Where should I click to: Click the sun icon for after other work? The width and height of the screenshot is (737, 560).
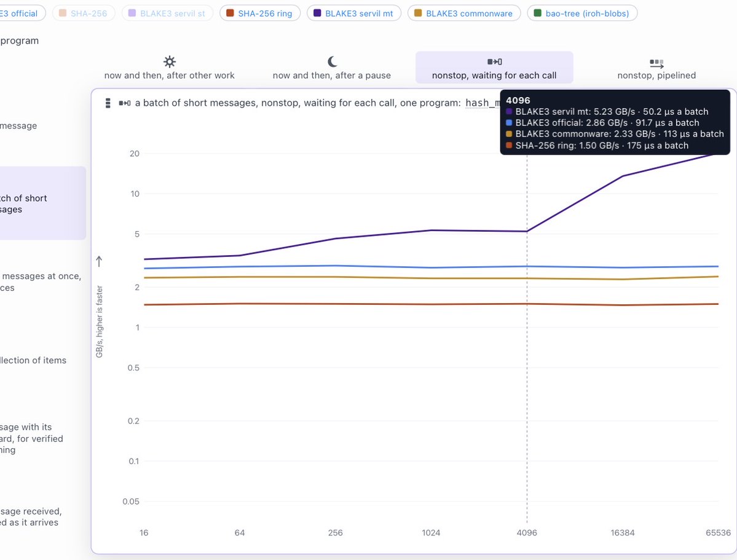(169, 61)
